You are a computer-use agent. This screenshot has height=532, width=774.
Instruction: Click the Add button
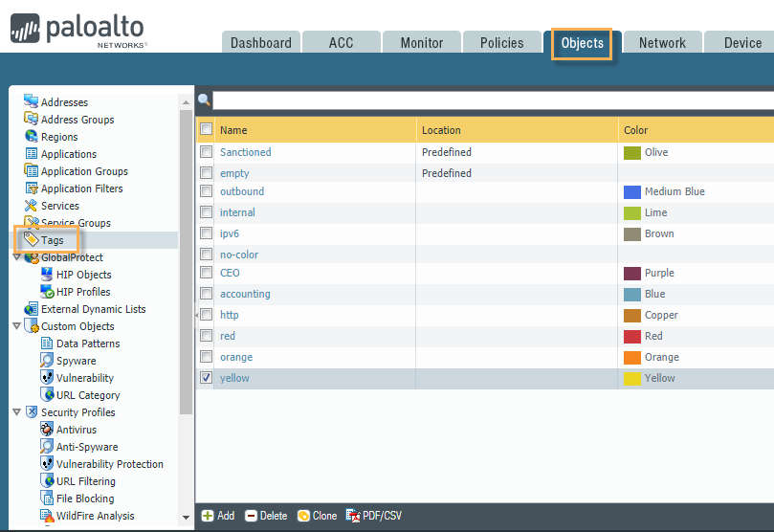click(x=218, y=516)
